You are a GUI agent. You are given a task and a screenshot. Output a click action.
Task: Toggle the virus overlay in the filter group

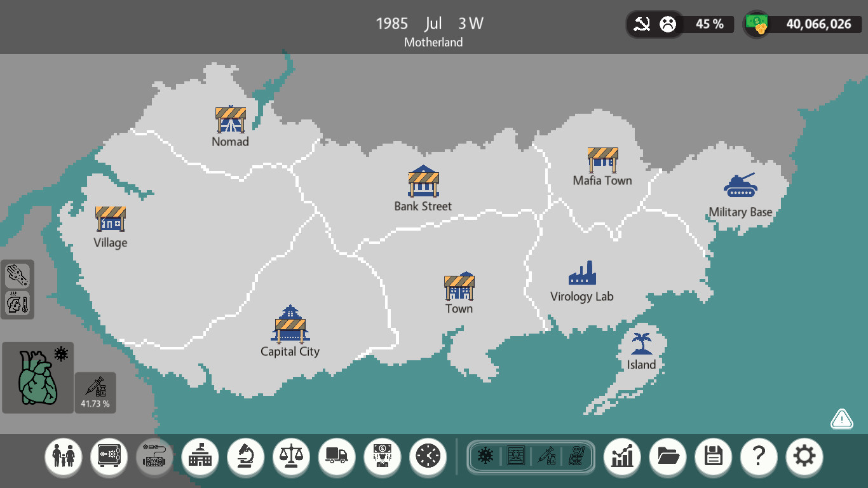pyautogui.click(x=485, y=456)
